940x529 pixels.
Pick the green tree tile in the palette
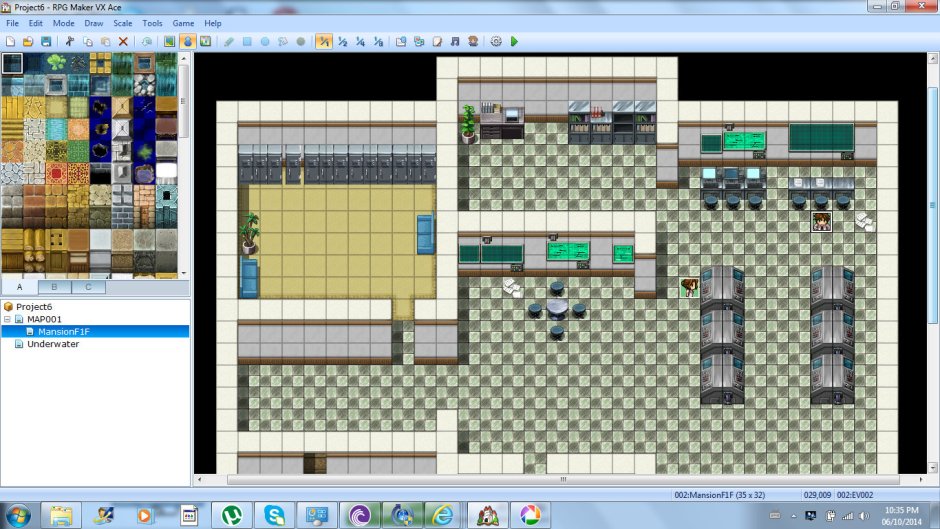pos(56,62)
